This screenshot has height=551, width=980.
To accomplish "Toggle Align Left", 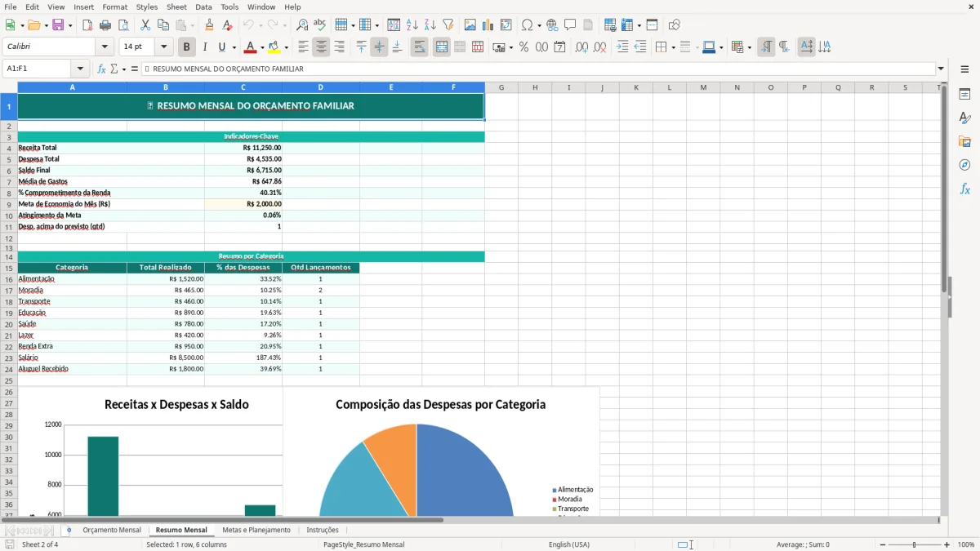I will tap(303, 47).
